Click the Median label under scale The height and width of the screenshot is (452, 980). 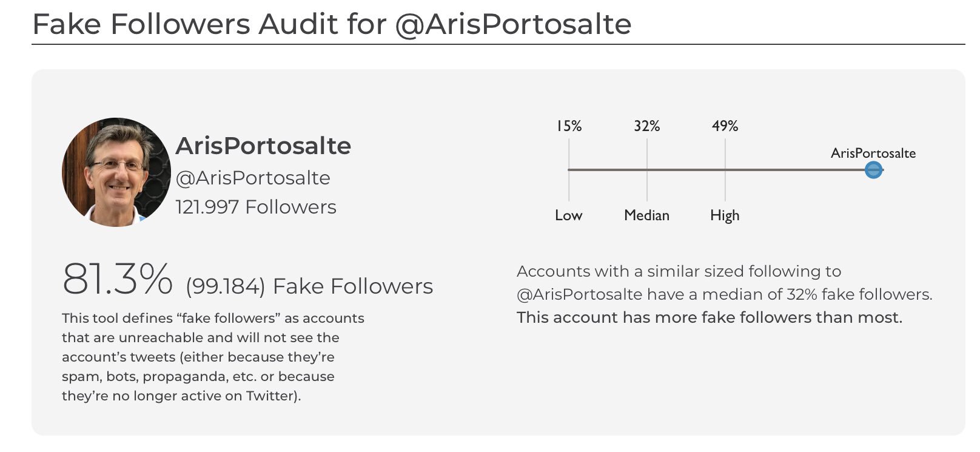click(x=646, y=215)
